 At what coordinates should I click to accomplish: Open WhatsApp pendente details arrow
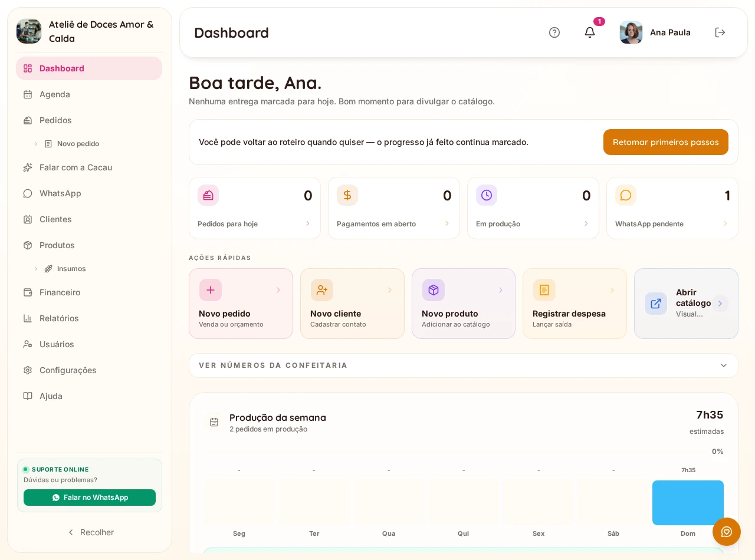[x=726, y=223]
